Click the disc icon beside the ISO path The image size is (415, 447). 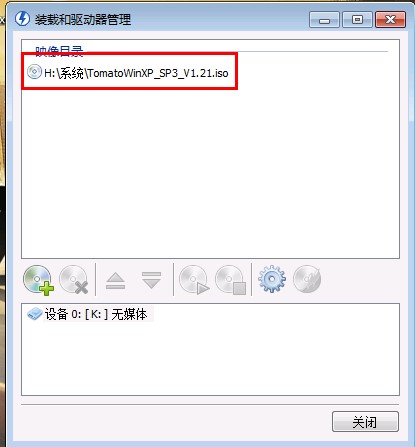tap(34, 72)
